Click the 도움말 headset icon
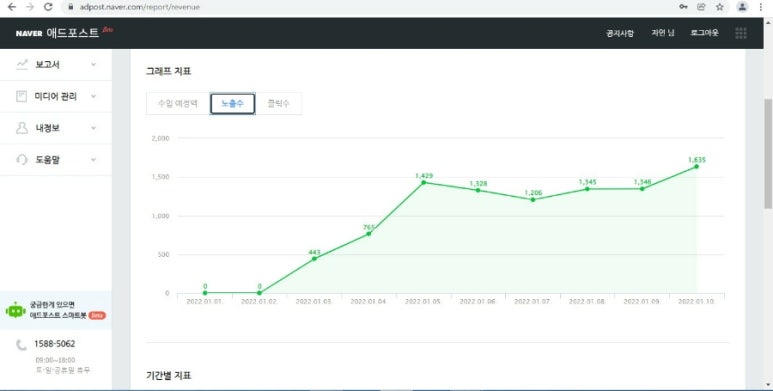The image size is (773, 391). coord(22,159)
